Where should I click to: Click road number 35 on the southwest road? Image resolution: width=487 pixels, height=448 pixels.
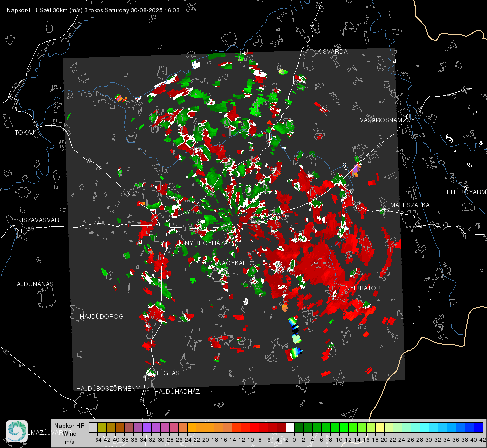click(x=6, y=352)
